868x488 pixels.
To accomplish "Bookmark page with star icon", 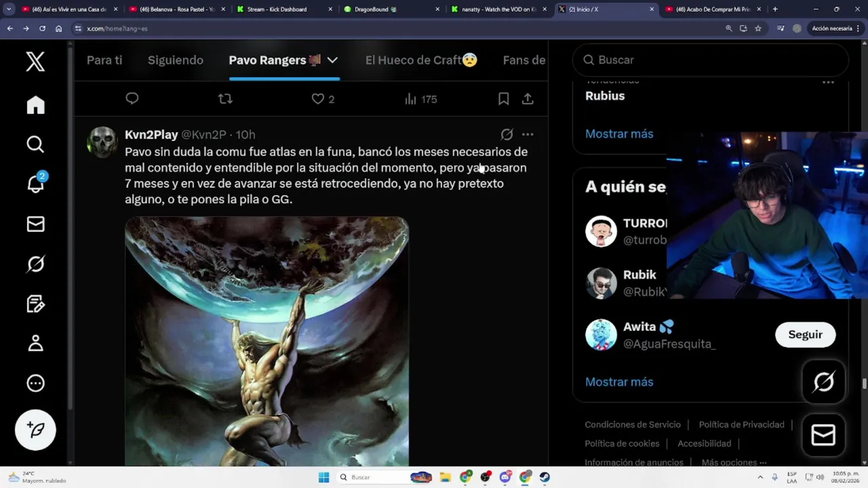I will (758, 28).
